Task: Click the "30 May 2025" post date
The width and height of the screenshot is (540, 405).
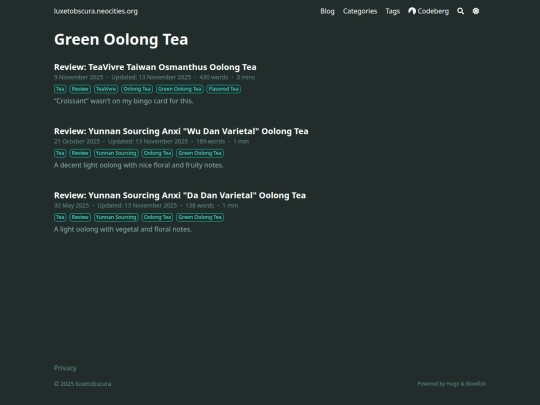Action: (71, 206)
